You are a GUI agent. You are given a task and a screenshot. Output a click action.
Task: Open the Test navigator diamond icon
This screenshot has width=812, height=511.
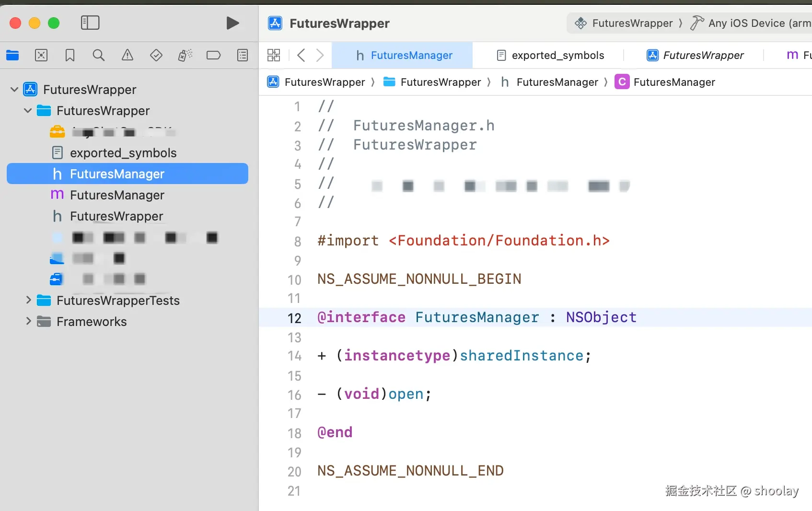click(x=156, y=55)
